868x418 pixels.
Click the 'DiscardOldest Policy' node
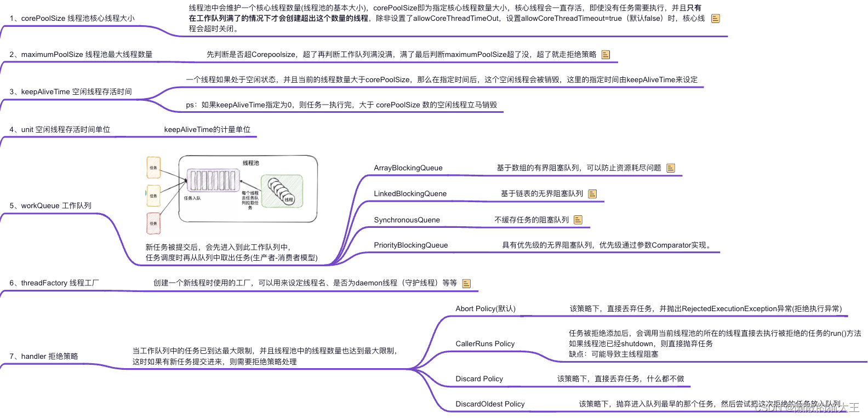point(490,404)
